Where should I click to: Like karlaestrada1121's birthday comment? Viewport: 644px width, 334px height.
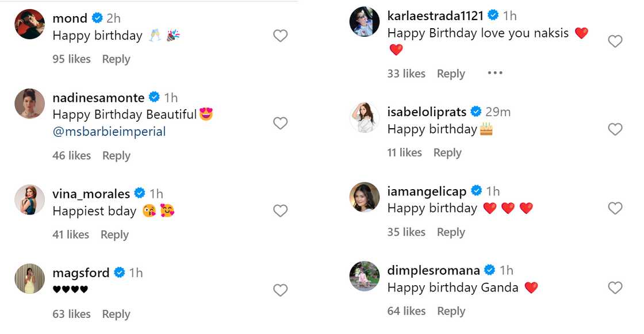click(x=615, y=41)
